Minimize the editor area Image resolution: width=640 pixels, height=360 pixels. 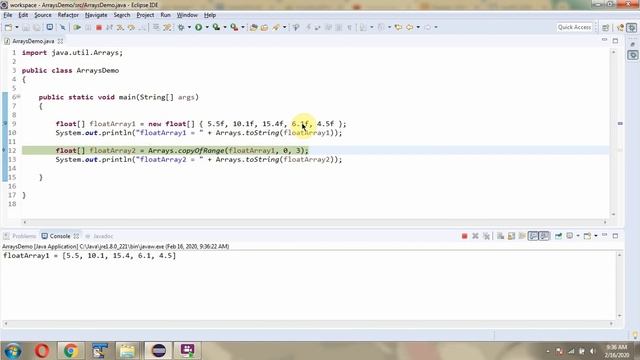click(x=604, y=40)
